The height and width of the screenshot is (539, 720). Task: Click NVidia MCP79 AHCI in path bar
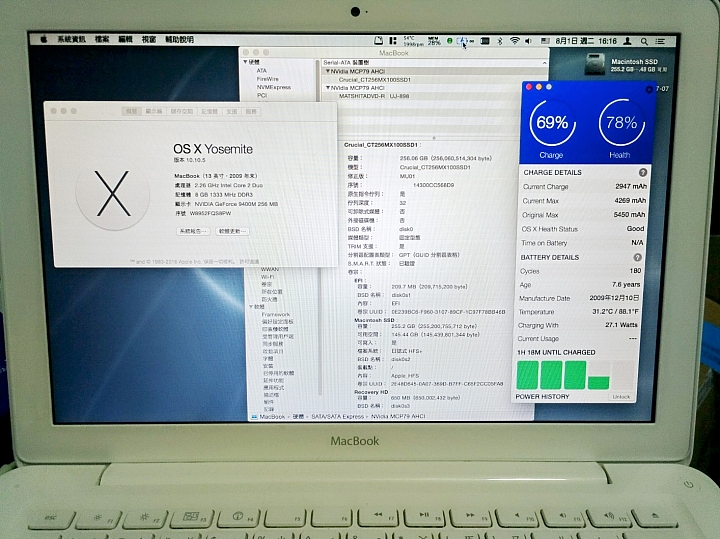coord(398,416)
